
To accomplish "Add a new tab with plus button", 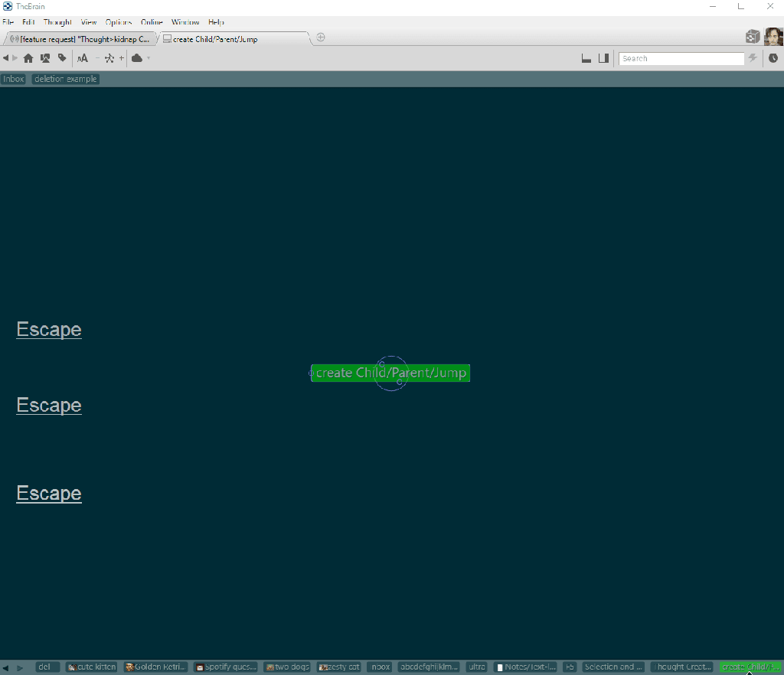I will pos(321,37).
